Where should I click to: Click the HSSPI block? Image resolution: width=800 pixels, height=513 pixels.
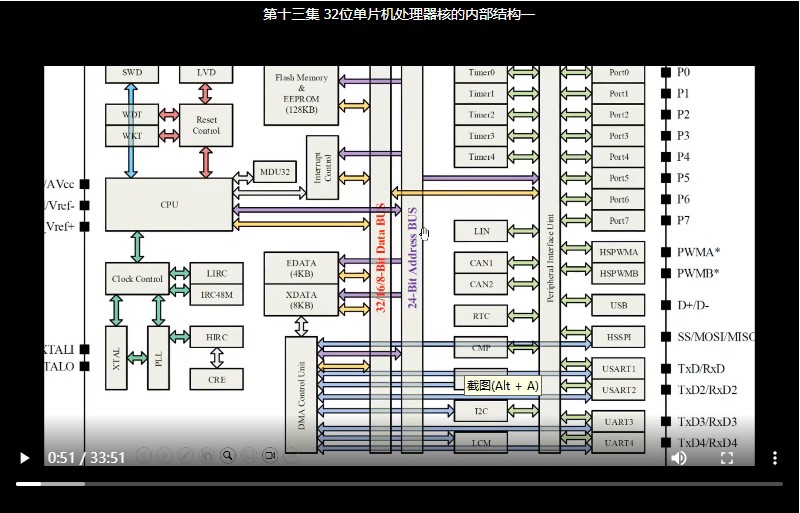coord(618,337)
